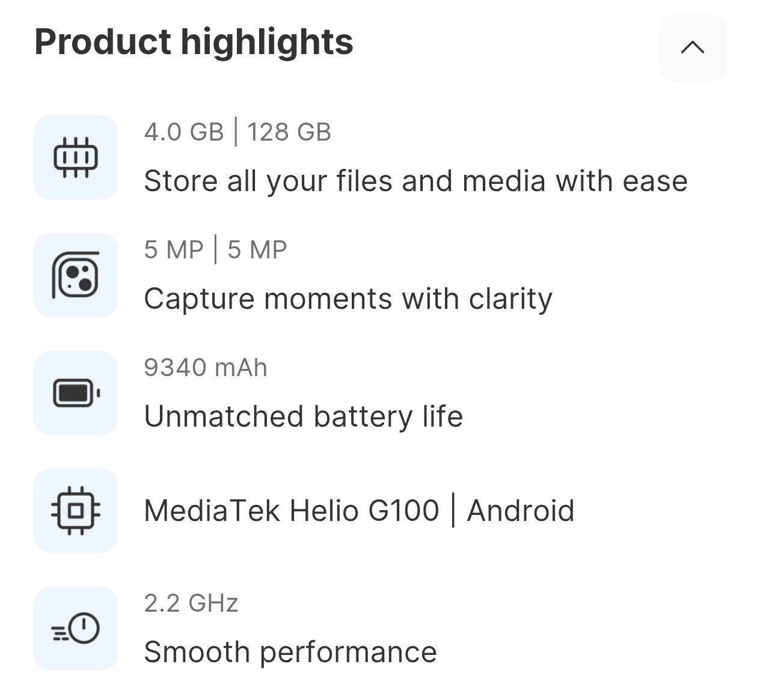Click MediaTek Helio G100 text
This screenshot has height=700, width=760.
pyautogui.click(x=292, y=511)
